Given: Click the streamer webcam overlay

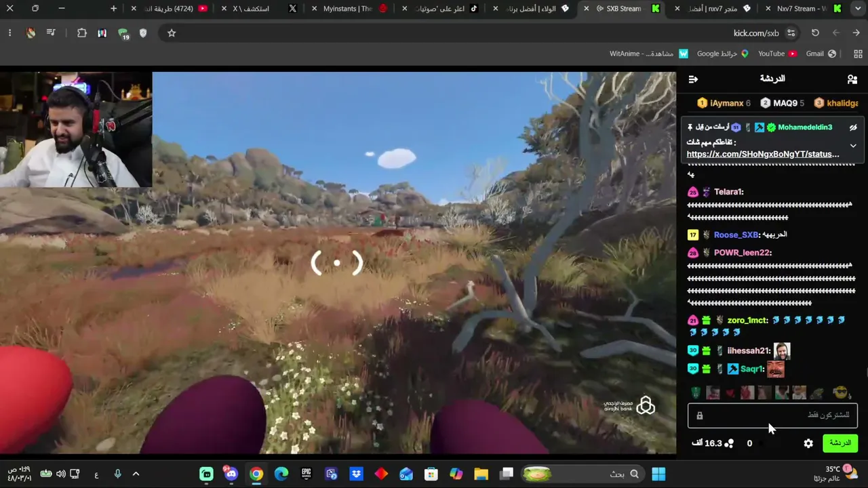Looking at the screenshot, I should (x=76, y=129).
